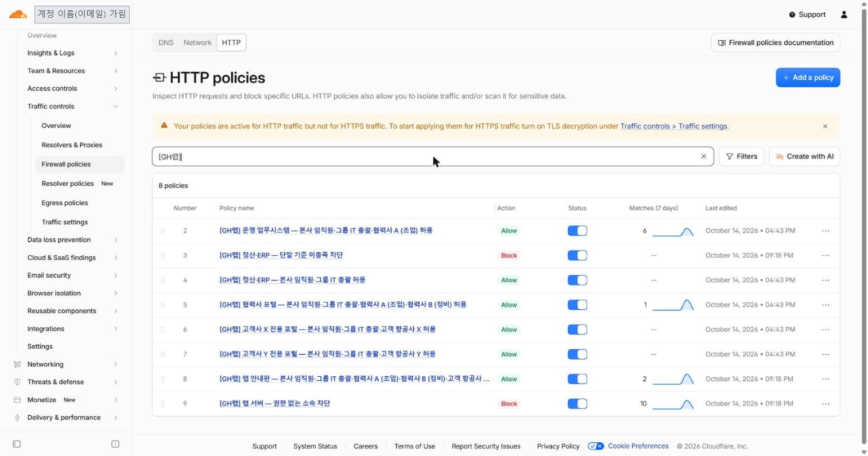Click the drag handle of policy number 8
This screenshot has height=456, width=868.
(162, 379)
